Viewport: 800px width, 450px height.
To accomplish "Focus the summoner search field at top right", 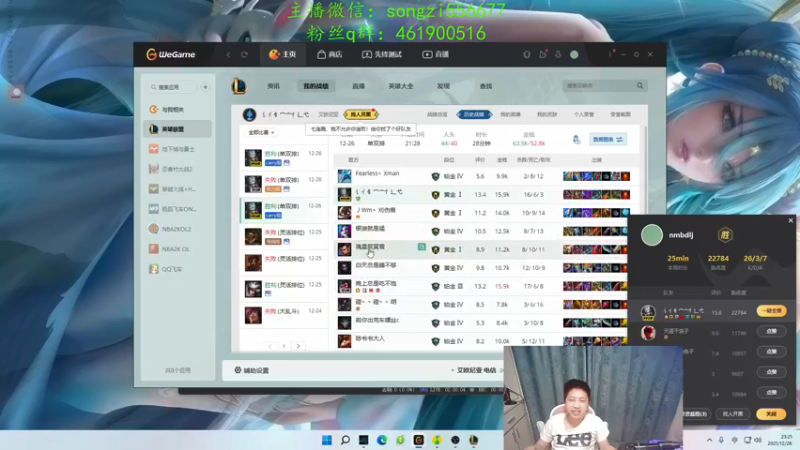I will pyautogui.click(x=598, y=86).
